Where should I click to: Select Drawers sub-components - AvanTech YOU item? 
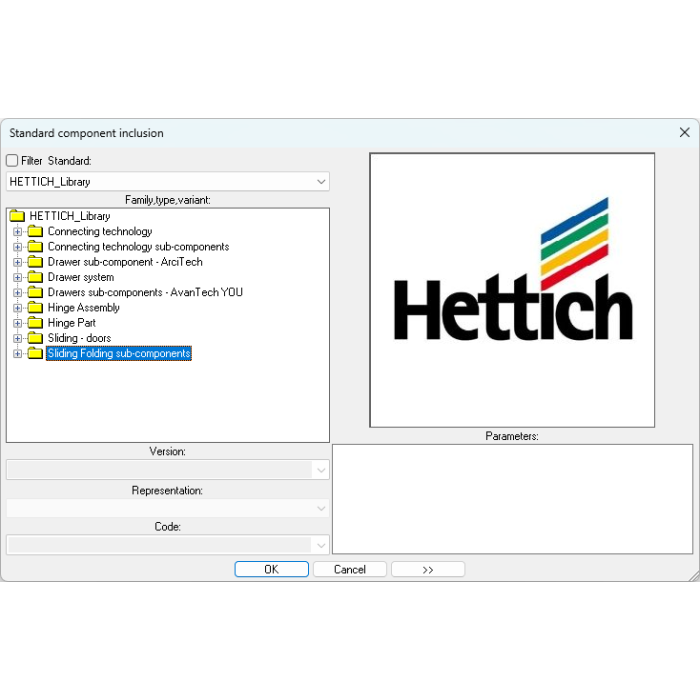(x=145, y=292)
